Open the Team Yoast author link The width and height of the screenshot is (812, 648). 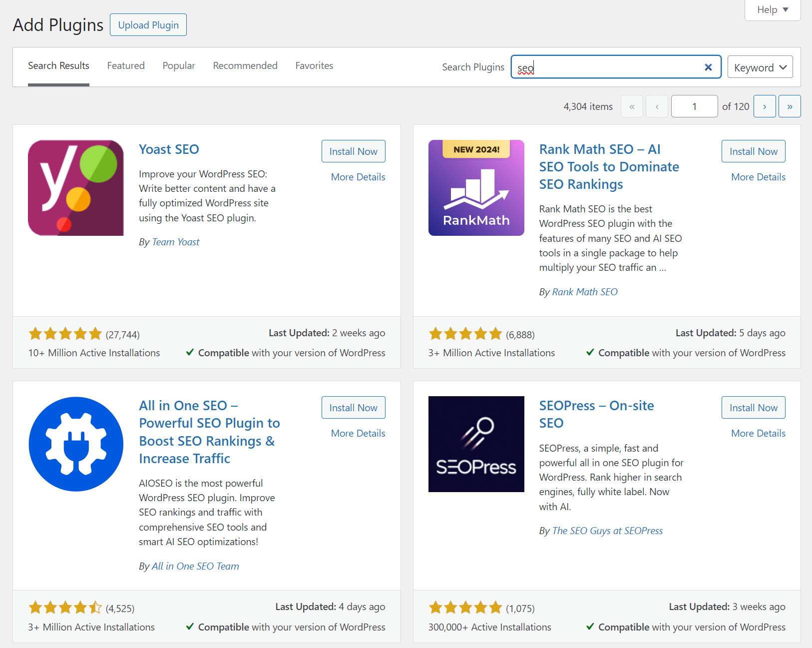click(175, 242)
